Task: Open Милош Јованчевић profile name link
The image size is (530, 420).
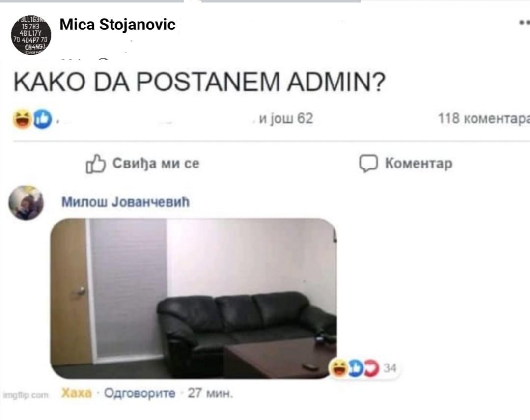Action: pyautogui.click(x=125, y=202)
